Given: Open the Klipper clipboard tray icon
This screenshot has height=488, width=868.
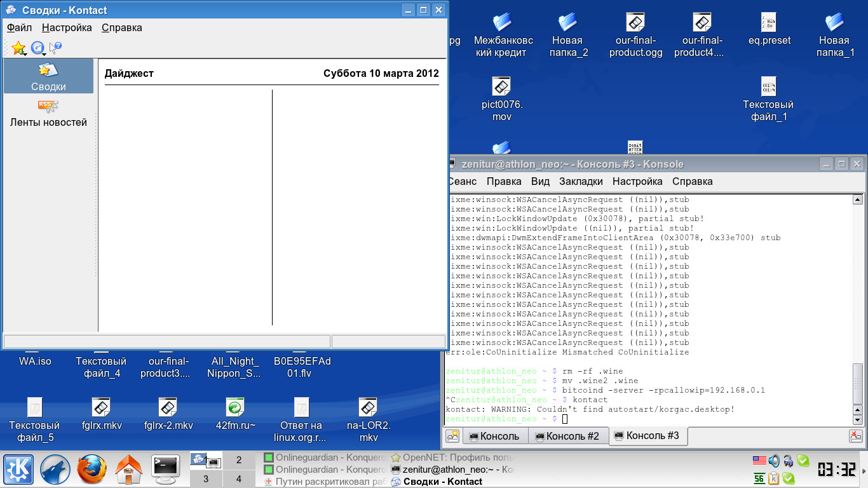Looking at the screenshot, I should tap(774, 478).
